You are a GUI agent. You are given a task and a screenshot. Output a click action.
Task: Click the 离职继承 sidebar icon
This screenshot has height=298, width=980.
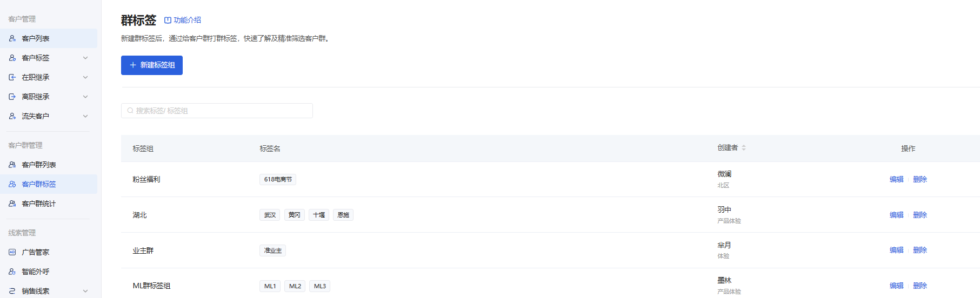tap(12, 97)
